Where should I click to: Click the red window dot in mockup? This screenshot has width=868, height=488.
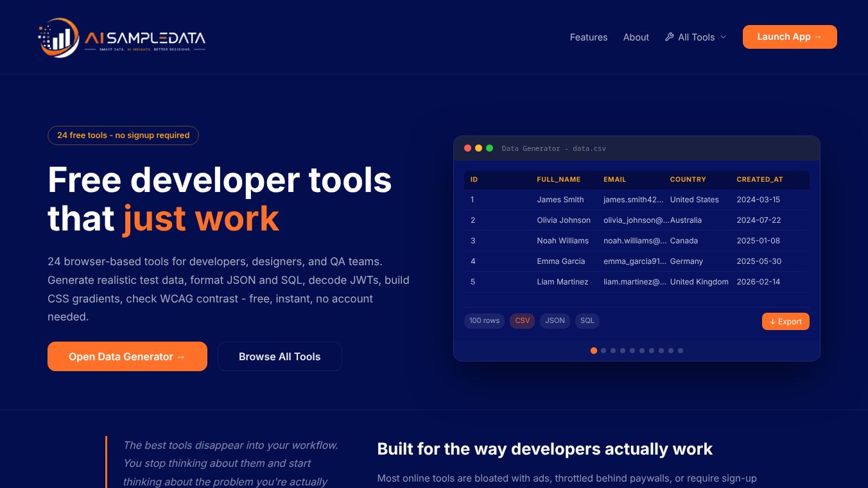tap(467, 148)
